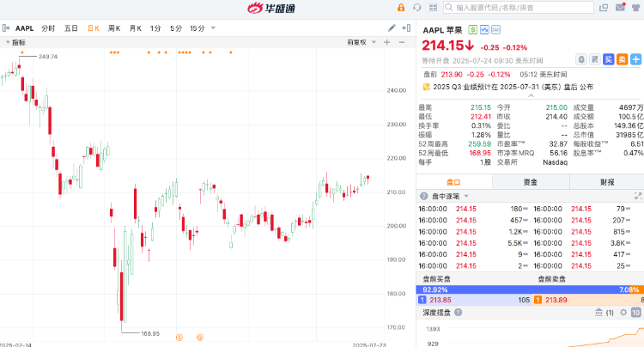Open the grid layout icon

click(433, 8)
